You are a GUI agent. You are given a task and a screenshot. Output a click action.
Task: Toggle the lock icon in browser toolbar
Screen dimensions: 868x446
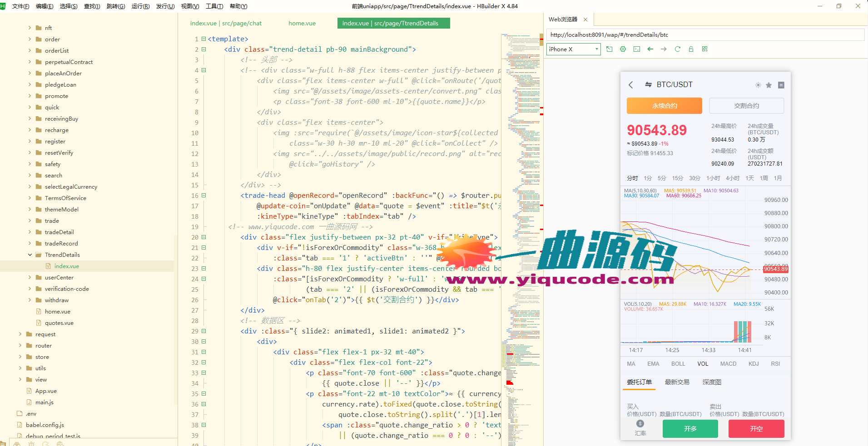691,49
